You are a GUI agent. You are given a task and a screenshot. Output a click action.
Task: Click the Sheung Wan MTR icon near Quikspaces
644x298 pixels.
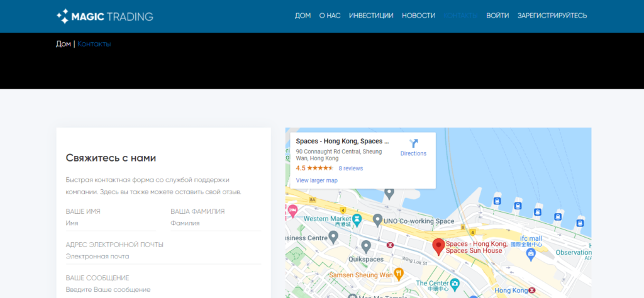(391, 245)
